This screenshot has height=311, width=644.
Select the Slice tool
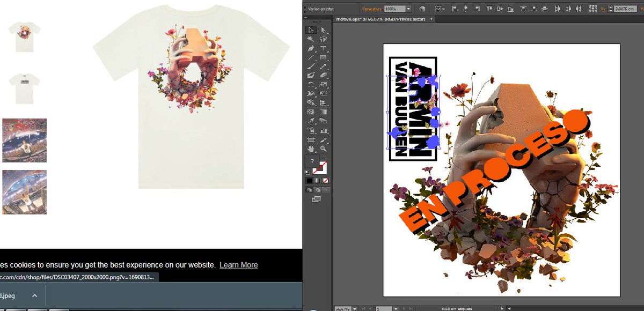coord(323,139)
